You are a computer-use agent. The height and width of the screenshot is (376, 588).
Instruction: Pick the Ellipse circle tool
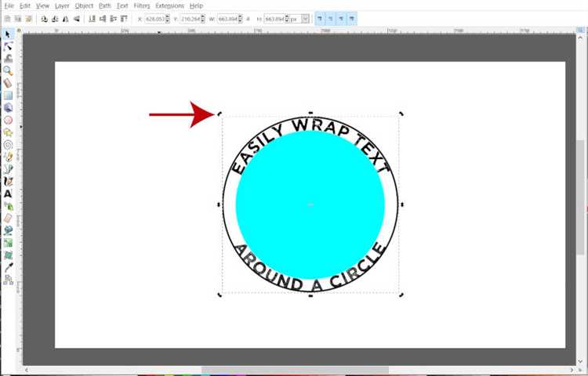click(x=8, y=120)
